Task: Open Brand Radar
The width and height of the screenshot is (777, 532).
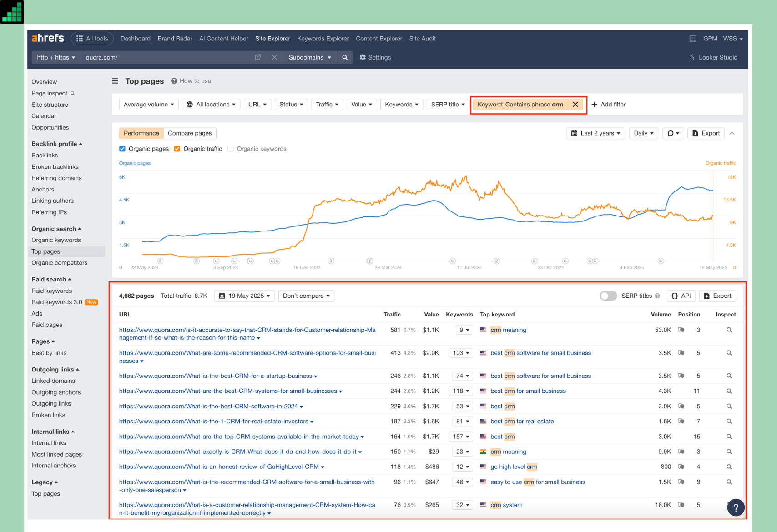Action: point(175,39)
